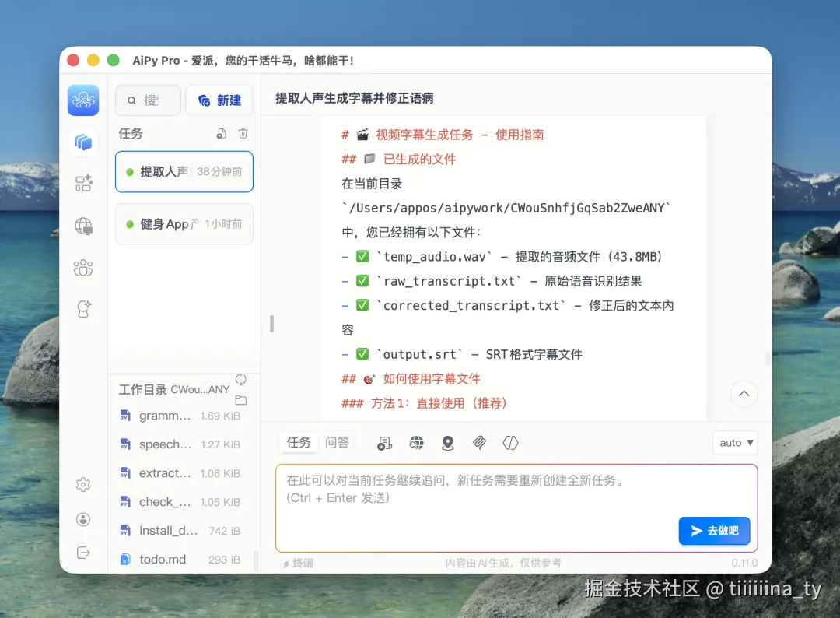Refresh the 工作目录 listing
Viewport: 840px width, 618px height.
[240, 379]
